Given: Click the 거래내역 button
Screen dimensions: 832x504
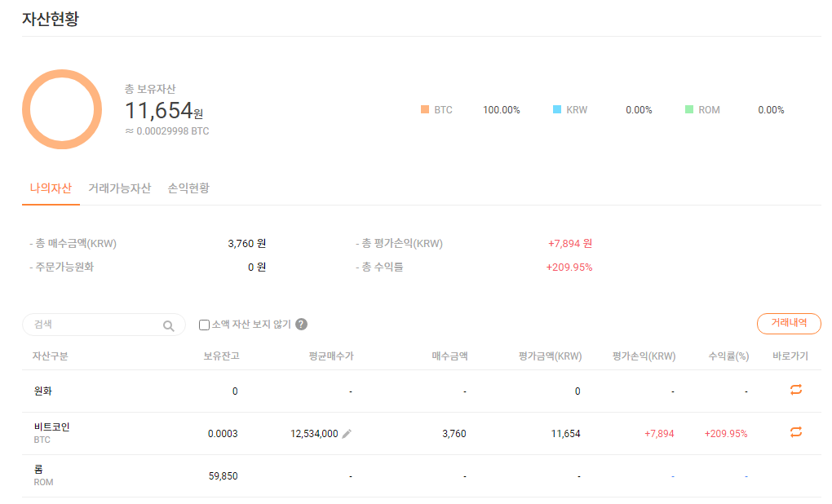Looking at the screenshot, I should [789, 324].
